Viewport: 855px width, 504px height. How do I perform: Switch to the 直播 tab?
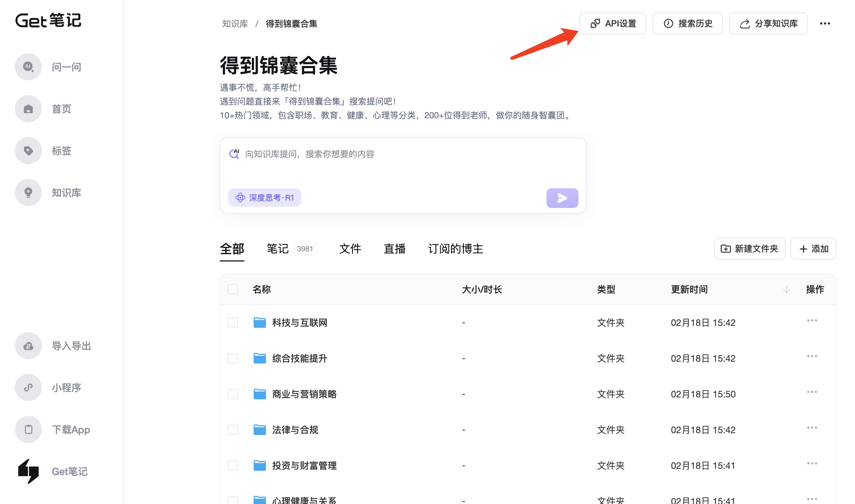(395, 249)
